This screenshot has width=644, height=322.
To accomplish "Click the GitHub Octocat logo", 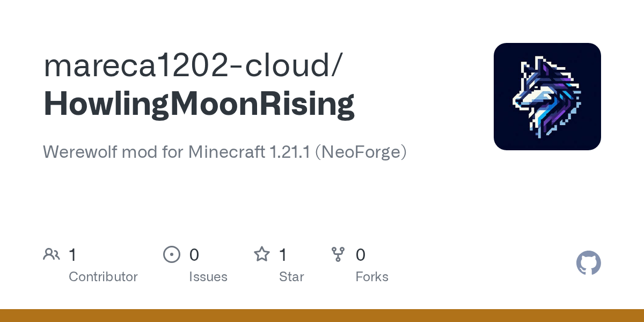I will click(x=588, y=263).
